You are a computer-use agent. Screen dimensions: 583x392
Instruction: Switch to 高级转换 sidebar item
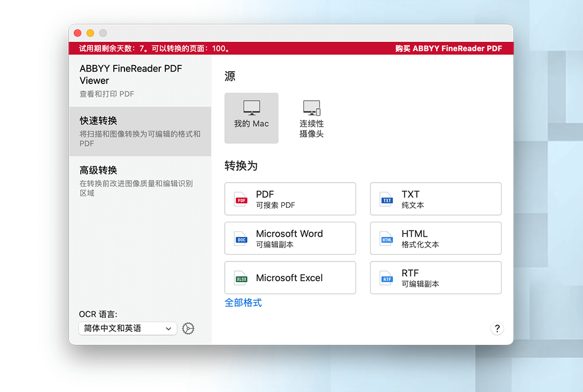pyautogui.click(x=140, y=180)
